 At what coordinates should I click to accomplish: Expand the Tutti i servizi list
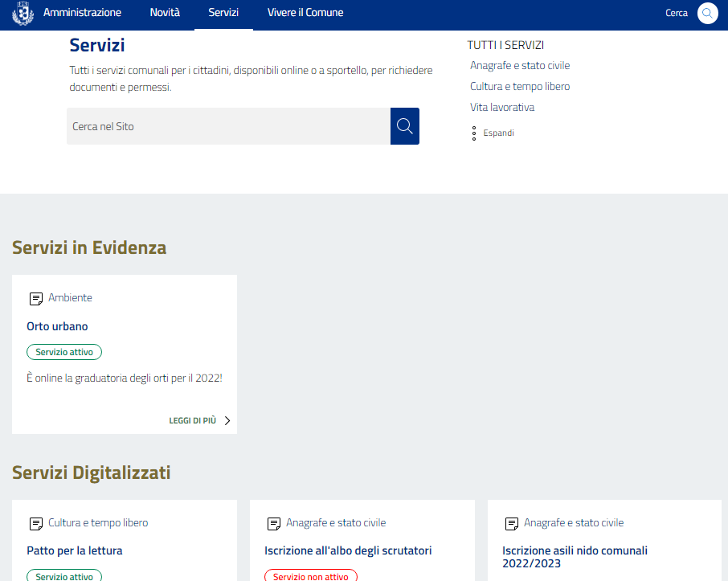[498, 133]
